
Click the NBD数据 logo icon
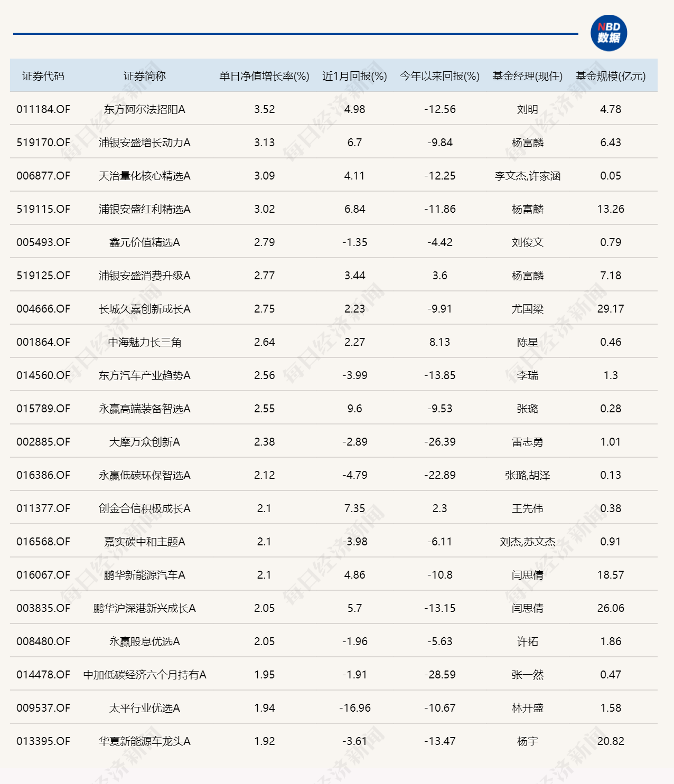tap(609, 33)
